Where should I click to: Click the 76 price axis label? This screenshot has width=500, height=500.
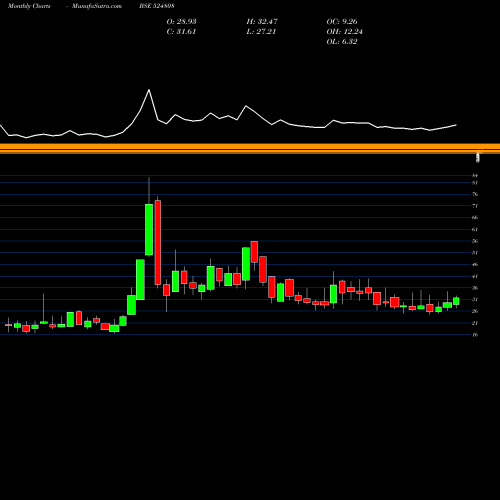pyautogui.click(x=475, y=194)
